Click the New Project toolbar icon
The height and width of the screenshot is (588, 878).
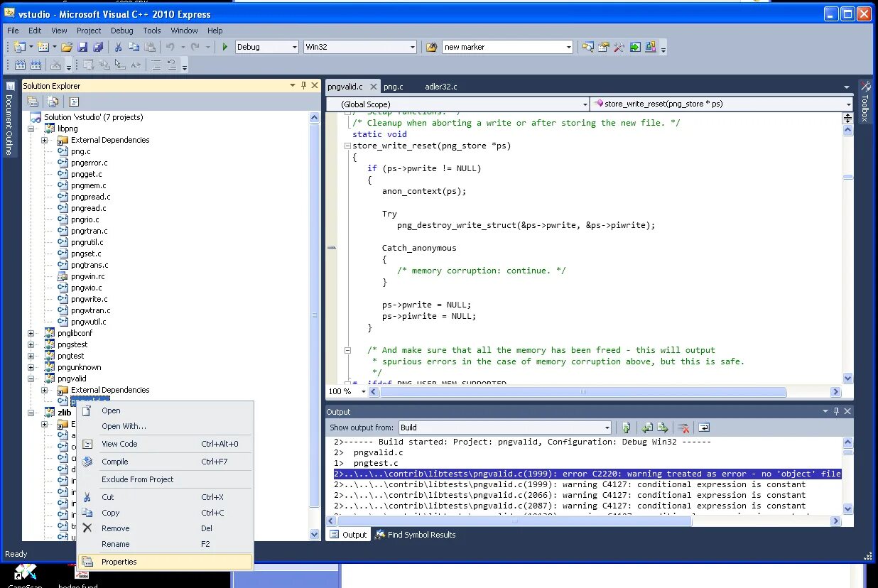19,47
